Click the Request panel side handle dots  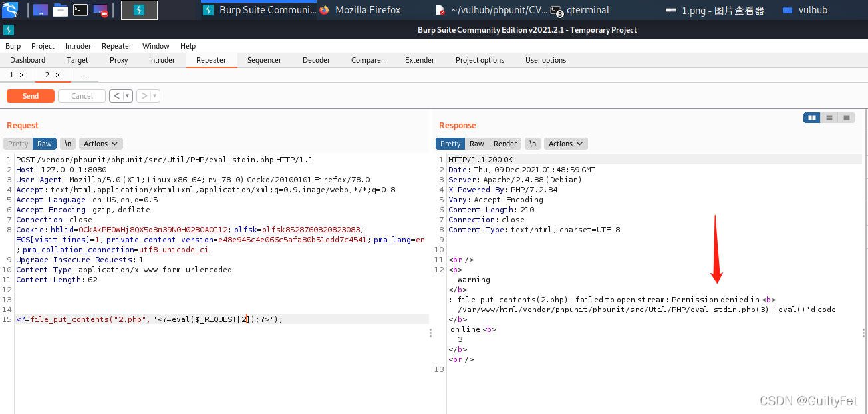[431, 333]
